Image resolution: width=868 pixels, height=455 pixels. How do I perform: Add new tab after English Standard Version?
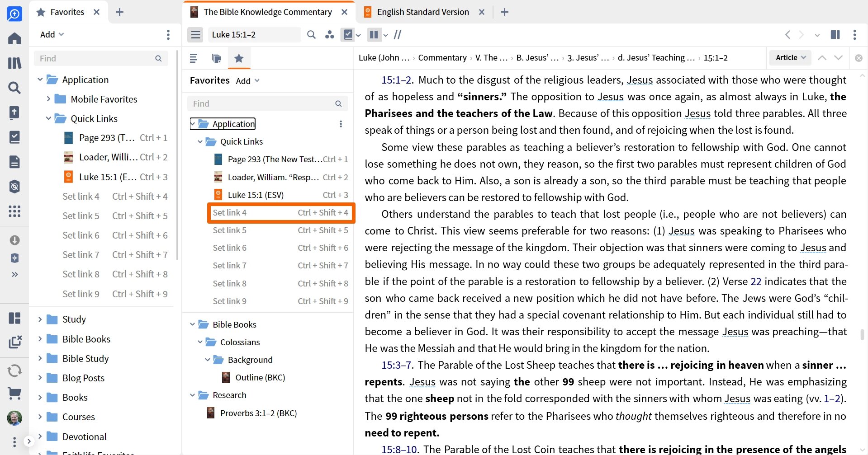505,12
